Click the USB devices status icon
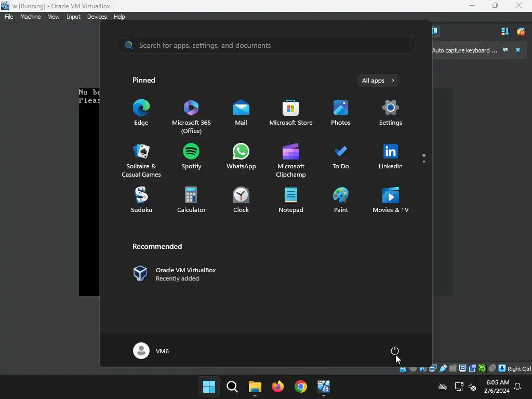Viewport: 532px width, 399px height. click(x=443, y=368)
